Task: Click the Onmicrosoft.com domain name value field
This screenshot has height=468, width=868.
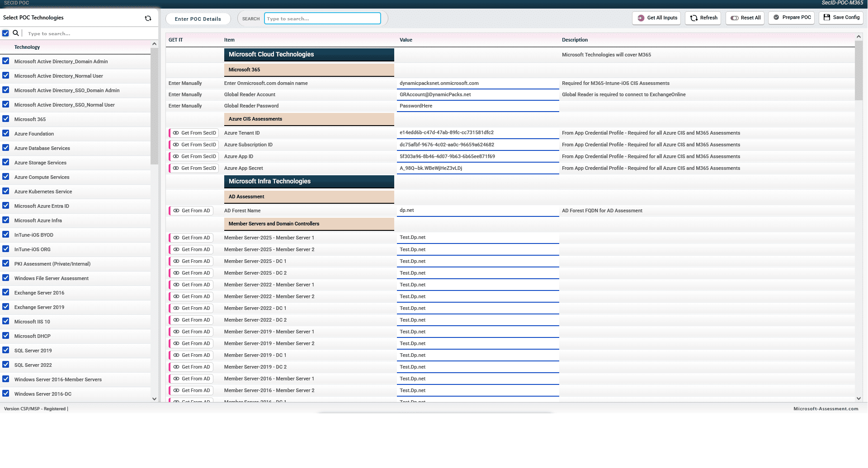Action: [x=478, y=83]
